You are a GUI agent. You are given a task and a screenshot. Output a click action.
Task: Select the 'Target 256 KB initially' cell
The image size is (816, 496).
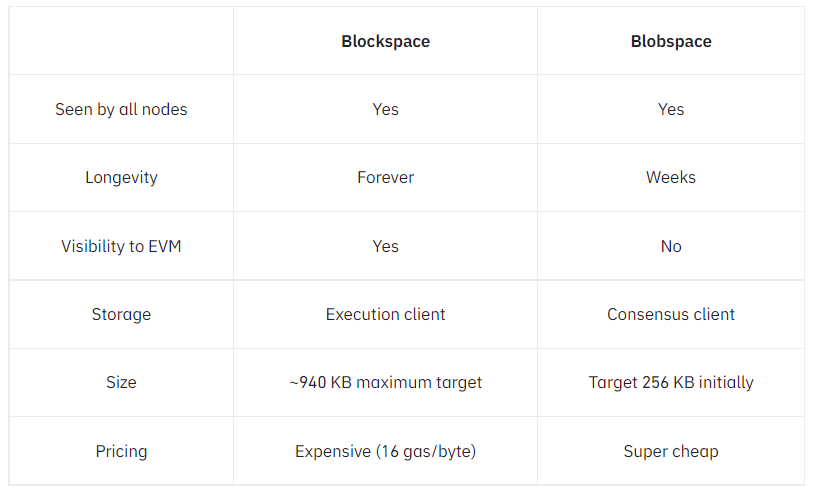[670, 382]
